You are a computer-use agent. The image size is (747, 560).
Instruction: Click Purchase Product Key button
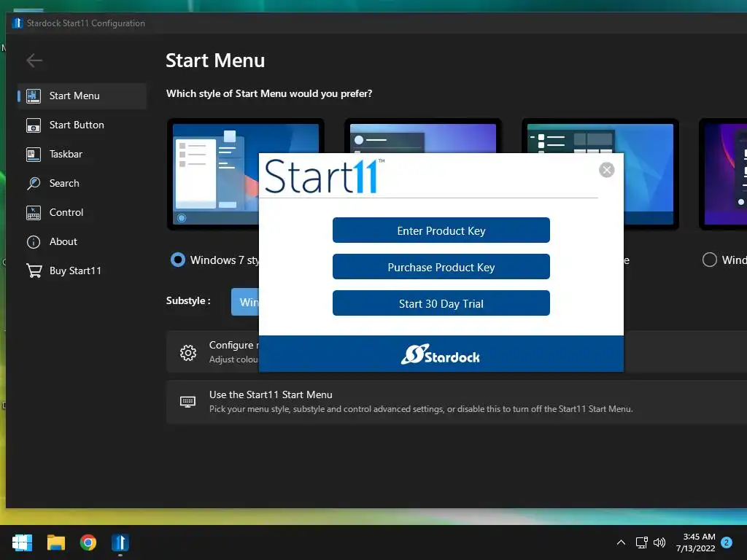pos(441,267)
